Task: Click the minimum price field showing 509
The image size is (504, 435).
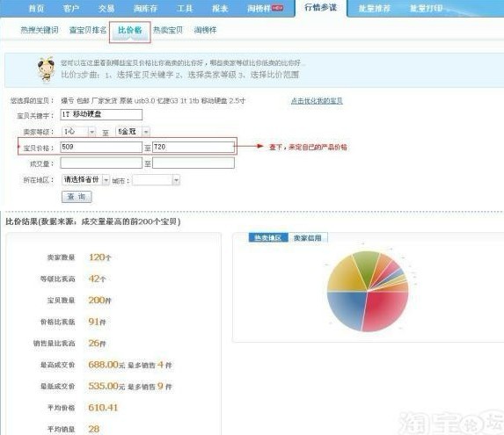Action: pyautogui.click(x=101, y=147)
